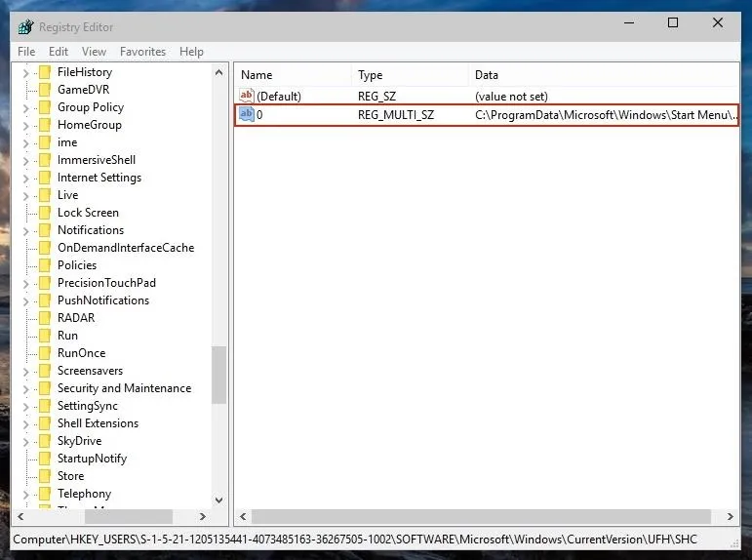Sort values by the Data column header
The height and width of the screenshot is (560, 752).
coord(604,75)
